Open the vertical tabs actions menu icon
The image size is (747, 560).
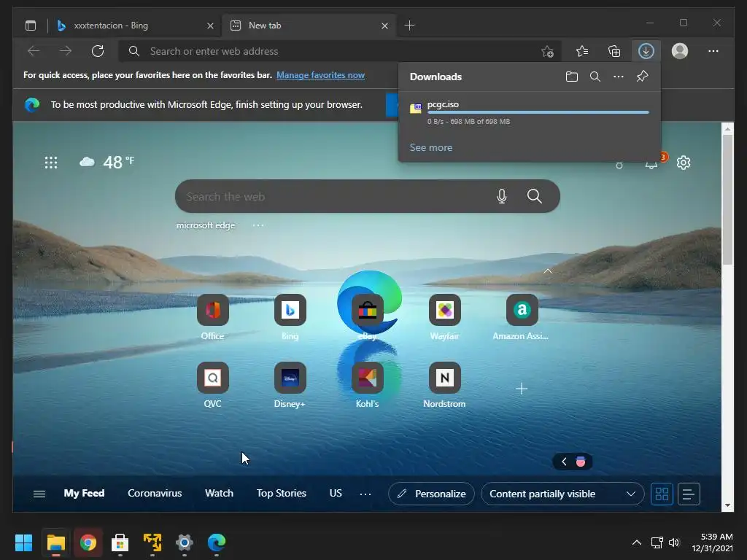click(x=31, y=26)
